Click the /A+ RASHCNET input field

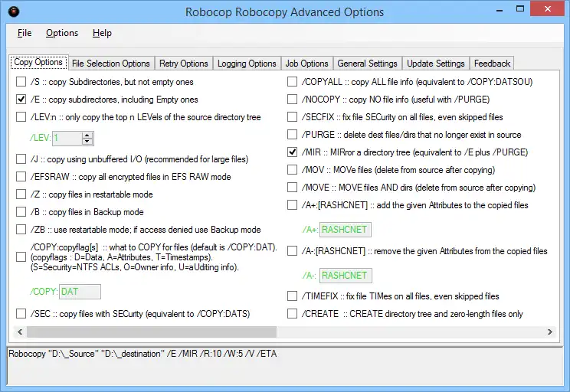point(346,230)
